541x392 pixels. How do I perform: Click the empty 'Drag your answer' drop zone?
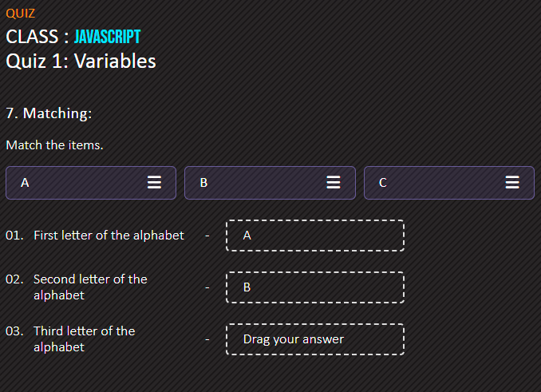point(315,339)
